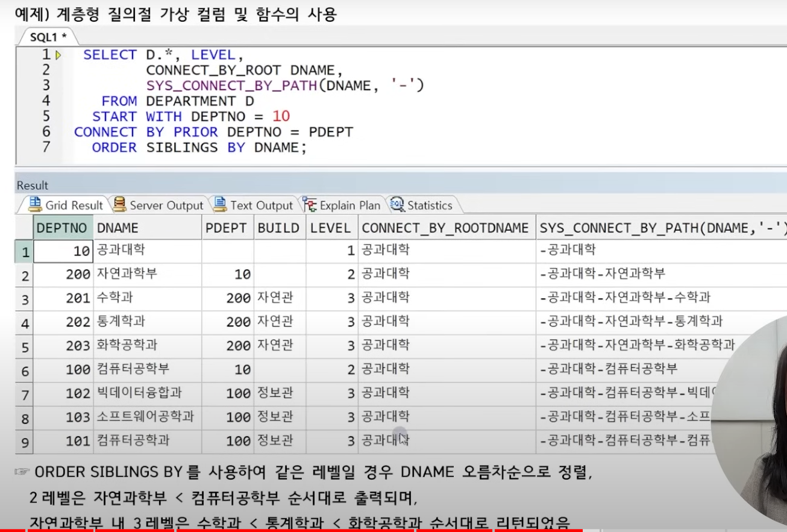Image resolution: width=787 pixels, height=532 pixels.
Task: Click the DNAME cell 수학과
Action: [148, 298]
